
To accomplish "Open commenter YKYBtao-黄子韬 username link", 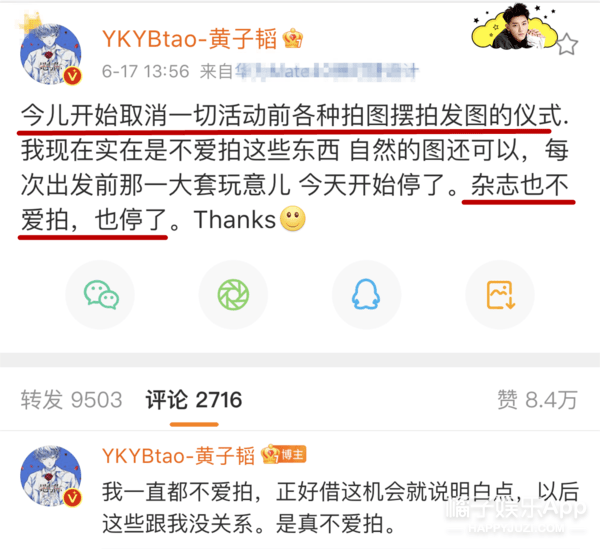I will (x=178, y=456).
